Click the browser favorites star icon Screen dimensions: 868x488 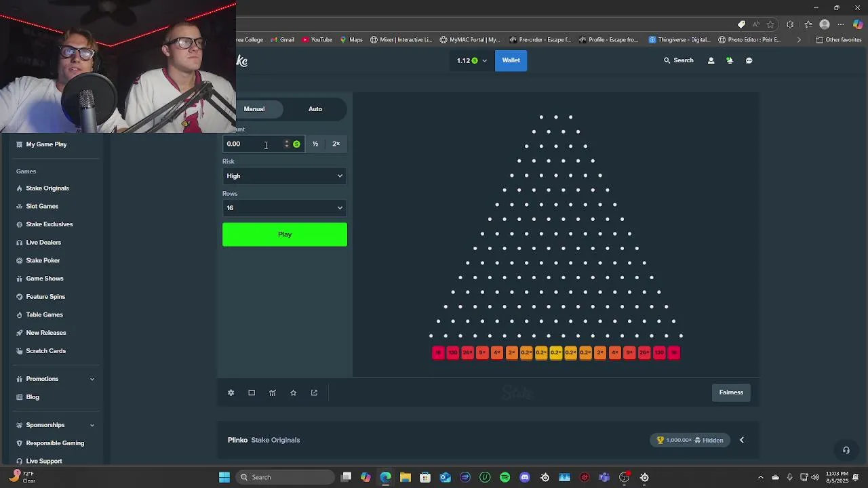click(770, 24)
